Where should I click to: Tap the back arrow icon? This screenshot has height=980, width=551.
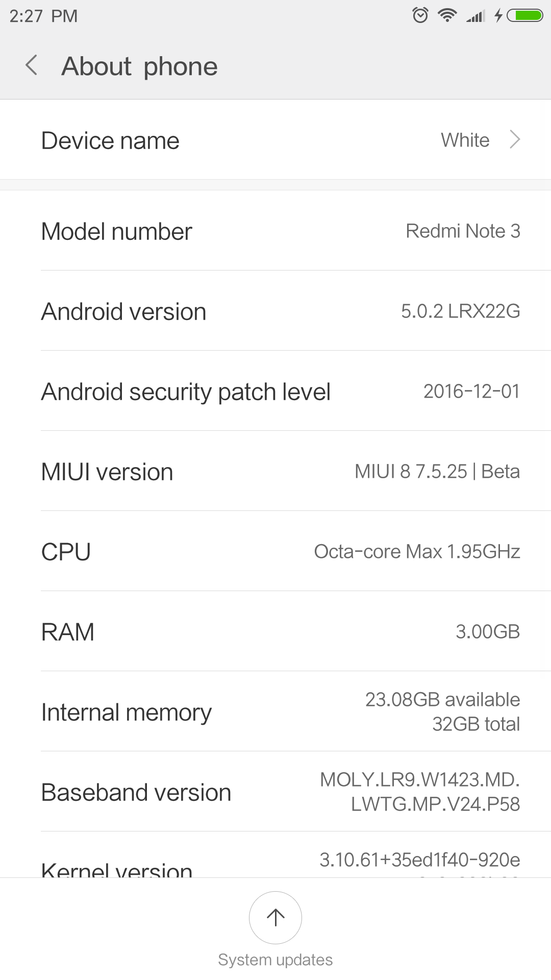[x=32, y=65]
